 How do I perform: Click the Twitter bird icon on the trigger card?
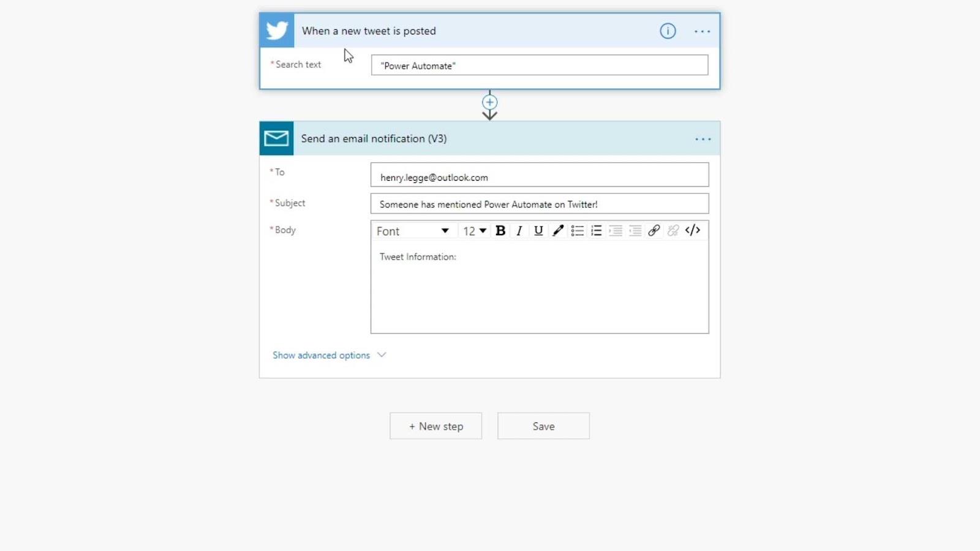tap(277, 31)
